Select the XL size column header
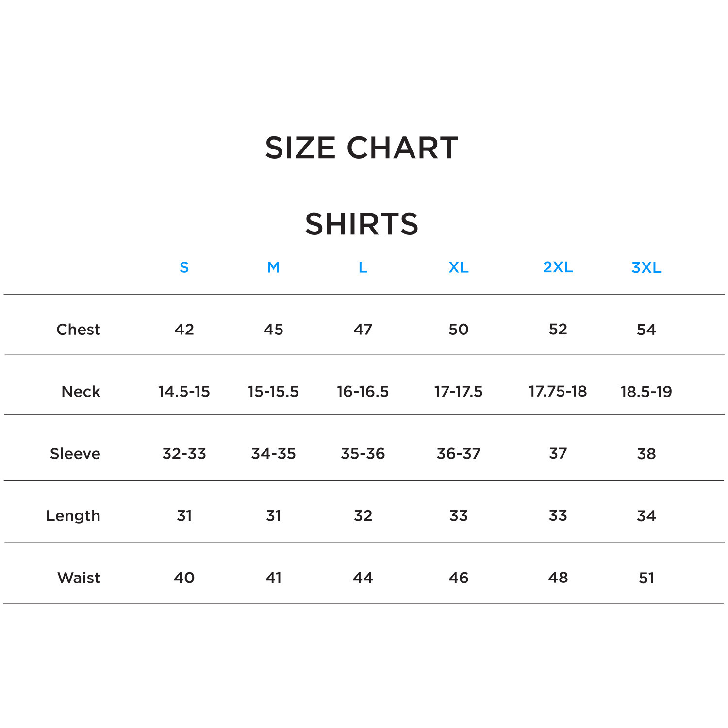This screenshot has width=728, height=728. [458, 267]
